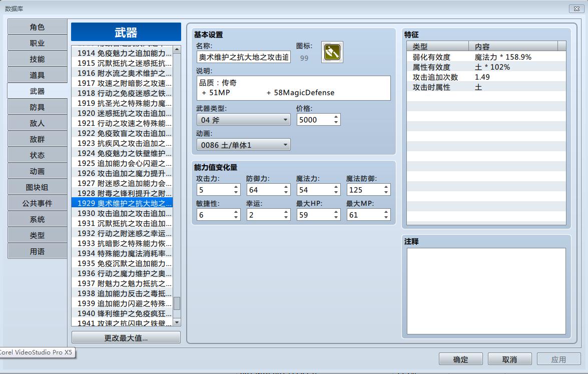Image resolution: width=588 pixels, height=374 pixels.
Task: Select weapon 1924 免疫魅力之铁壁维护
Action: point(122,153)
